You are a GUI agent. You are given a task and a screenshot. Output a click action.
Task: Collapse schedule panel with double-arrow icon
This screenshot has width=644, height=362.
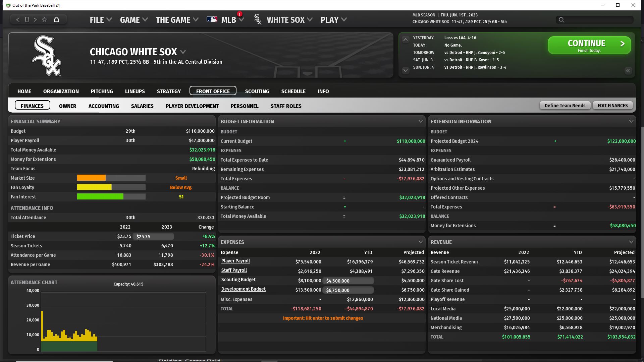628,71
